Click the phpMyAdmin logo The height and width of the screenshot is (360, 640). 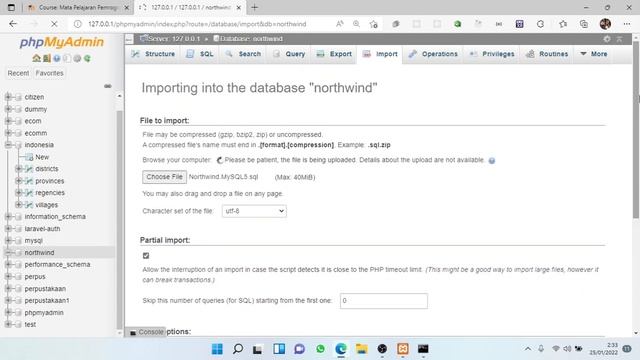[62, 42]
